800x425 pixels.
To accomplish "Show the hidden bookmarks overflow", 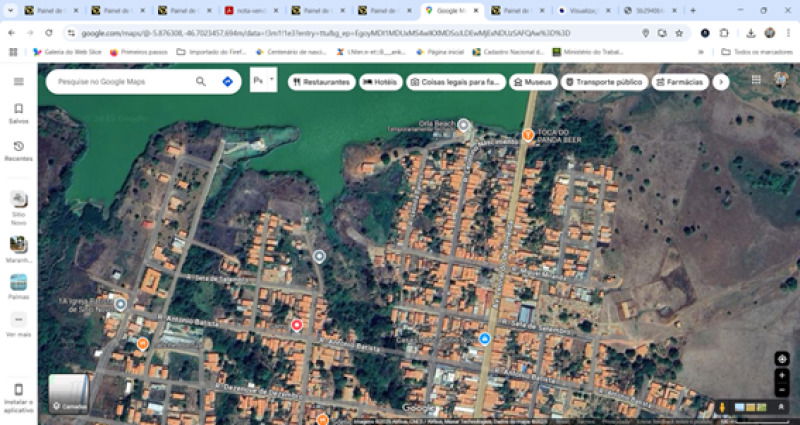I will (x=701, y=52).
